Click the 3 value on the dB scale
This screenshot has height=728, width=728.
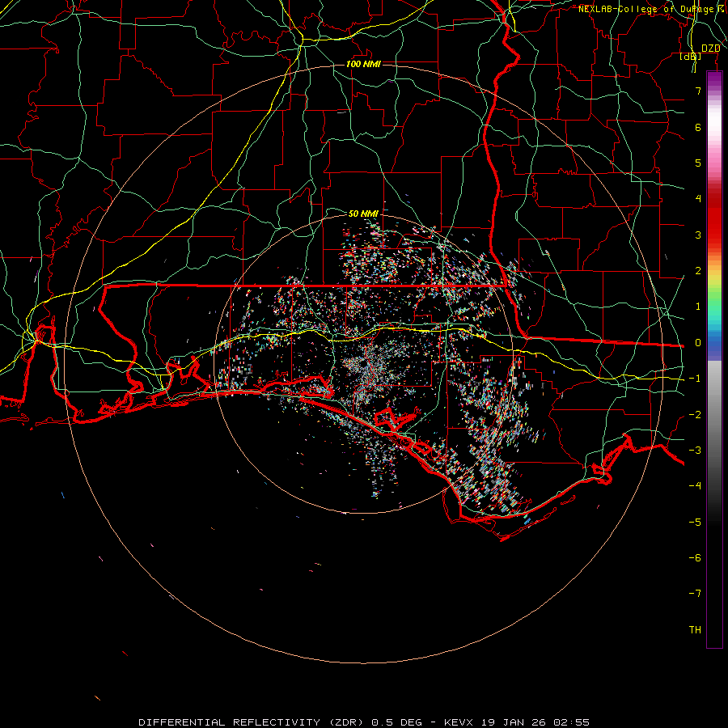pos(698,235)
